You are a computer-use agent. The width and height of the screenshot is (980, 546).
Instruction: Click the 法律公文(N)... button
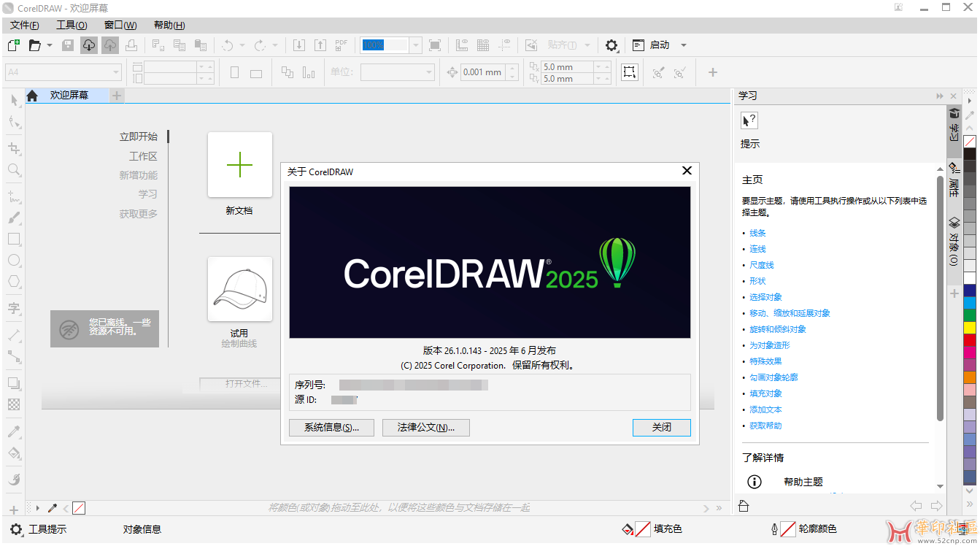click(x=426, y=428)
